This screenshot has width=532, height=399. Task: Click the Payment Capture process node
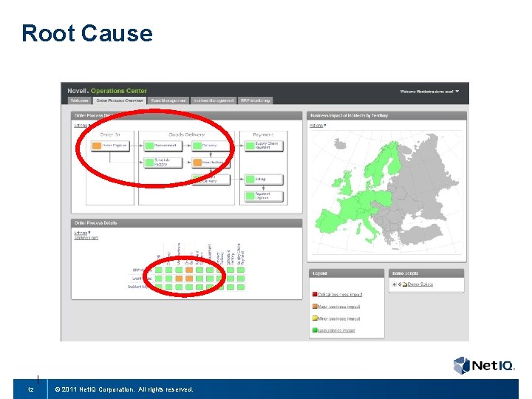click(264, 196)
